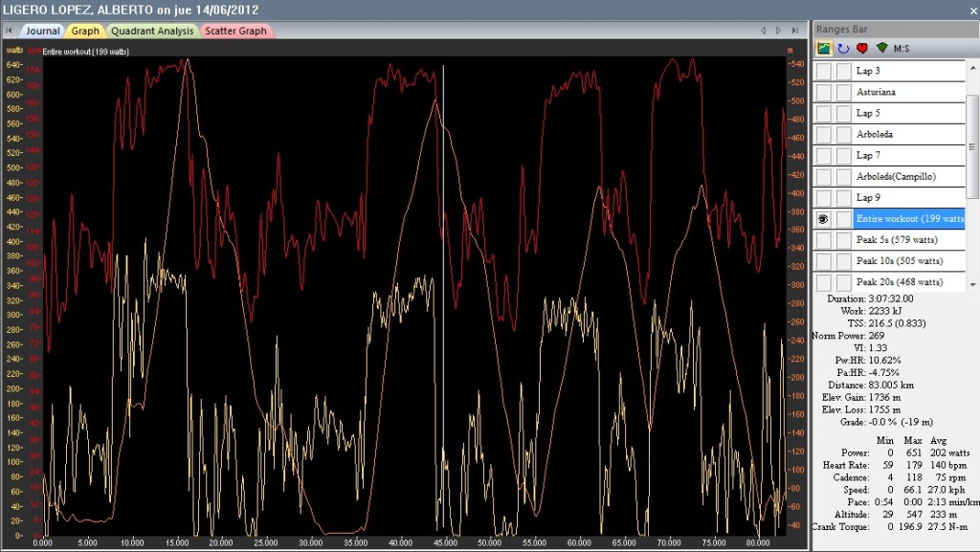Screen dimensions: 980x552
Task: Tick the second checkbox beside Arboleda
Action: pos(842,135)
